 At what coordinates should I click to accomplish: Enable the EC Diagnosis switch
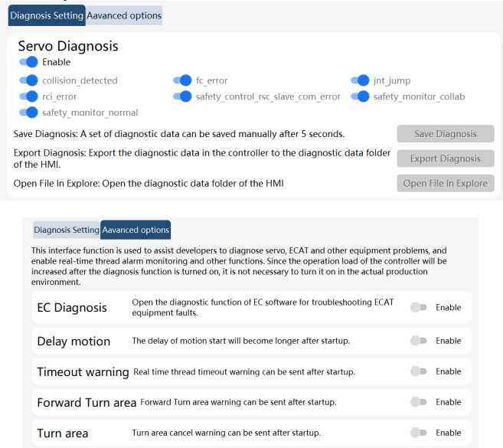(419, 307)
